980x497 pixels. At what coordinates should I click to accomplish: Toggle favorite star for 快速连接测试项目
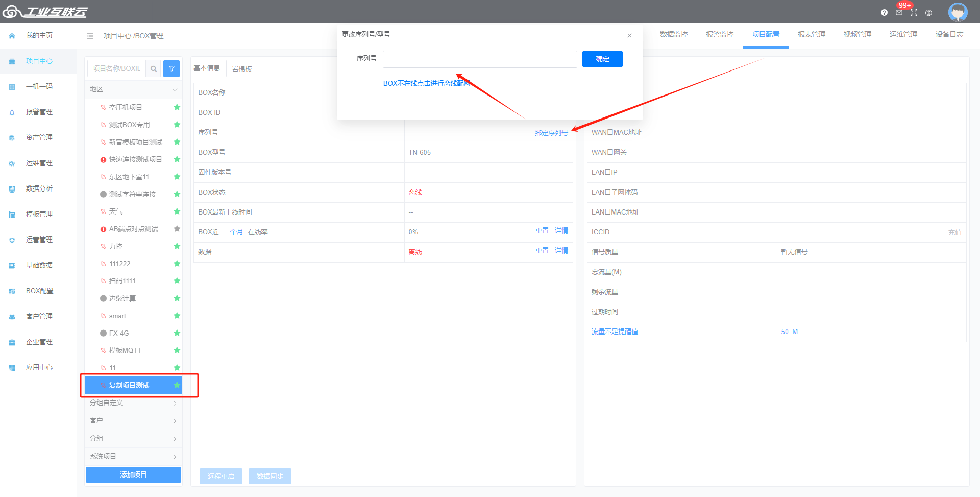177,159
